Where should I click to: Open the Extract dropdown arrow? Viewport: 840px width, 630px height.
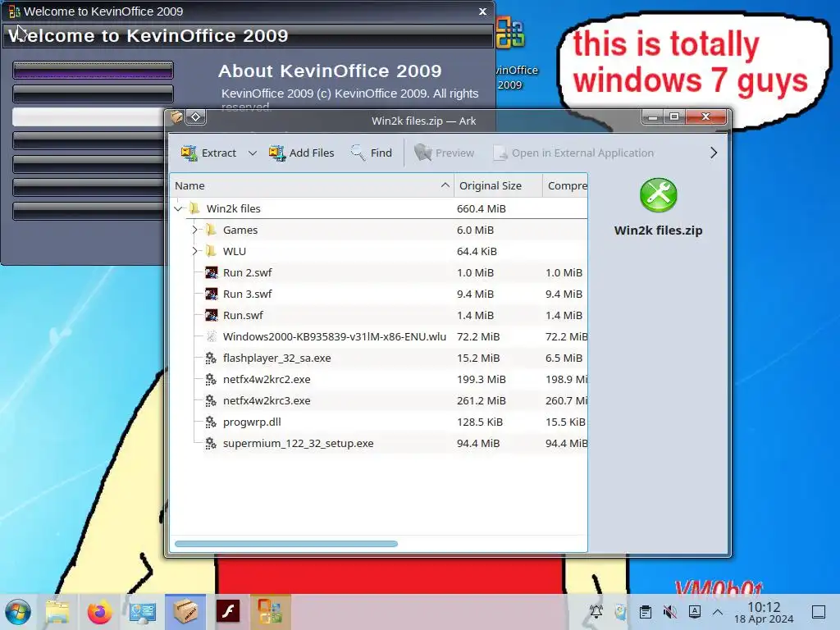point(253,153)
